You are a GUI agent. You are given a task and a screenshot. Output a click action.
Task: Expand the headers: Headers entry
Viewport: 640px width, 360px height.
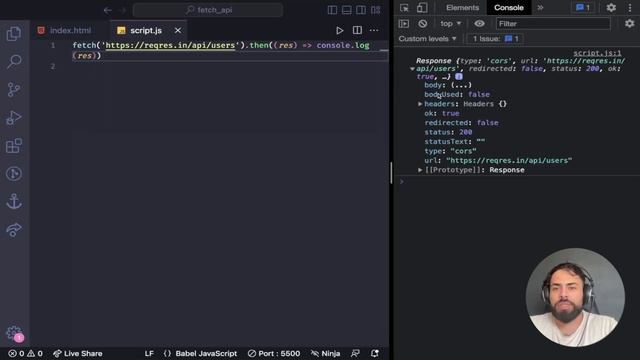click(x=420, y=104)
